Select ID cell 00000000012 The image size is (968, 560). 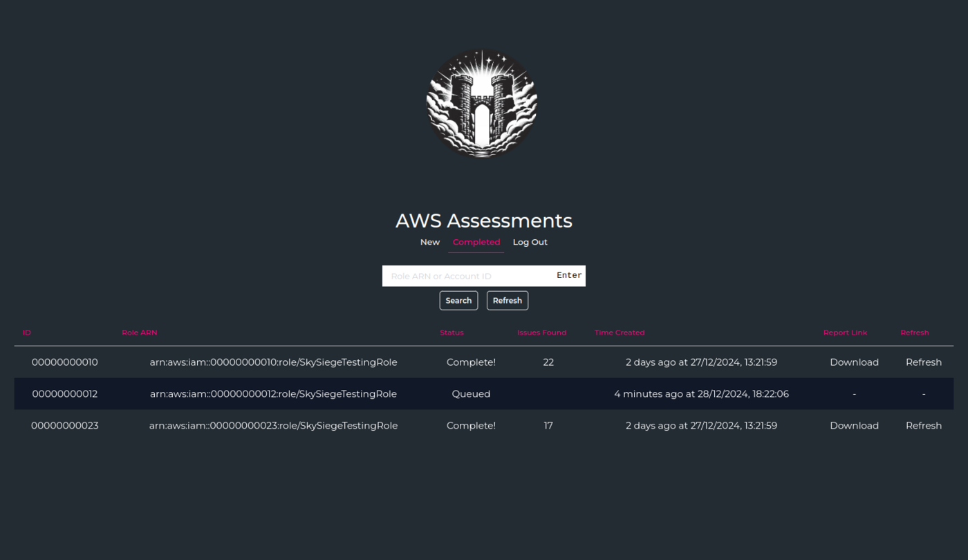pyautogui.click(x=65, y=394)
